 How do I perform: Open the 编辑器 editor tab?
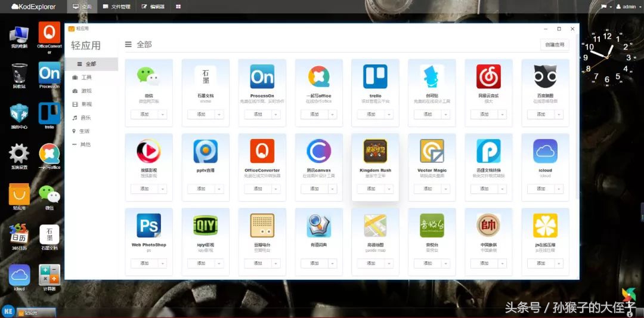pyautogui.click(x=153, y=7)
